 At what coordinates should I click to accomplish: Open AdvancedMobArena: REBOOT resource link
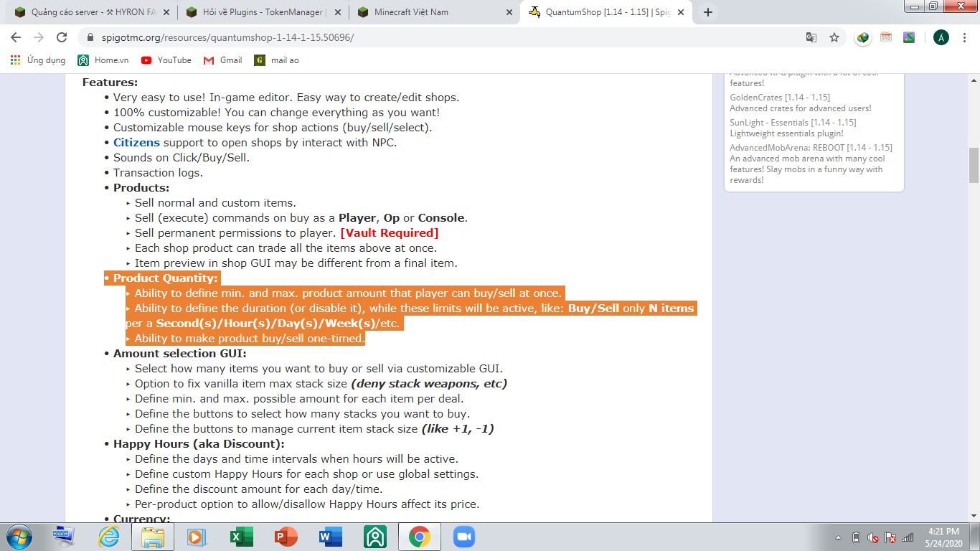coord(811,148)
